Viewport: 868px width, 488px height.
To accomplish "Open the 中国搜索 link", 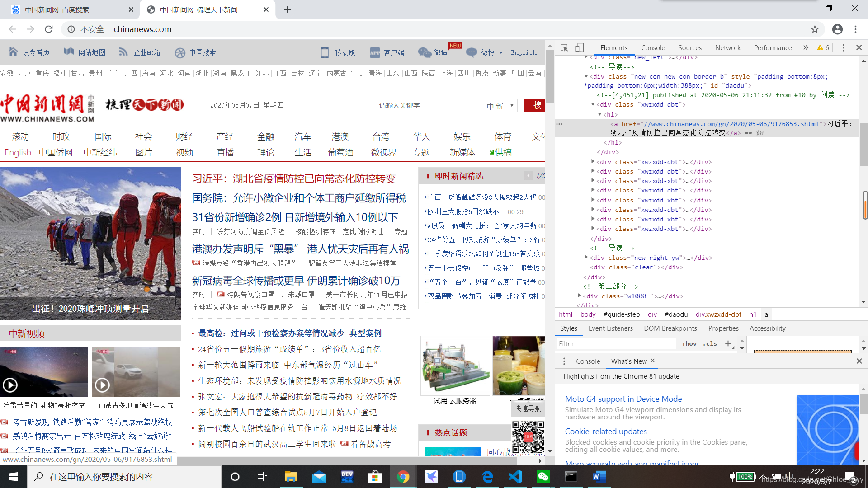I will pyautogui.click(x=195, y=52).
